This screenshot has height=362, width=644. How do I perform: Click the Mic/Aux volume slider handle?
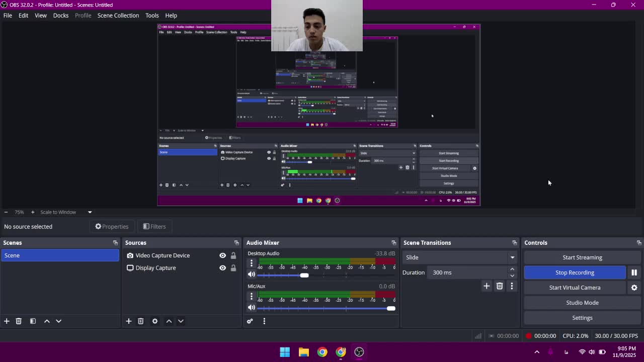click(x=391, y=308)
